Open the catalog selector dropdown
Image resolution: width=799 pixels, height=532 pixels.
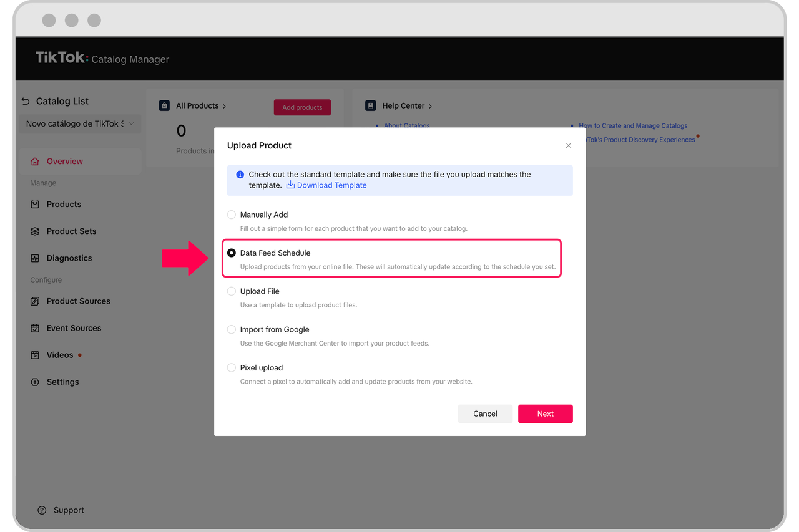coord(80,123)
